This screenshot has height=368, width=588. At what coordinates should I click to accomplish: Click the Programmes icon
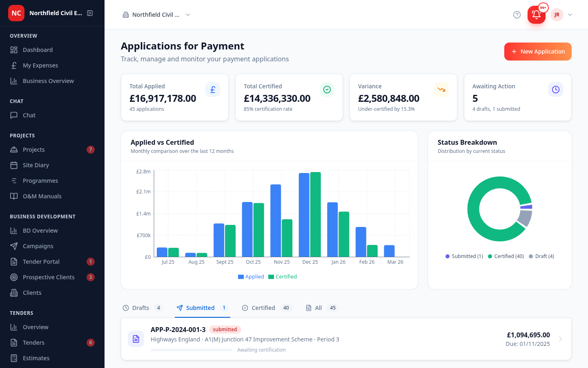pyautogui.click(x=14, y=181)
